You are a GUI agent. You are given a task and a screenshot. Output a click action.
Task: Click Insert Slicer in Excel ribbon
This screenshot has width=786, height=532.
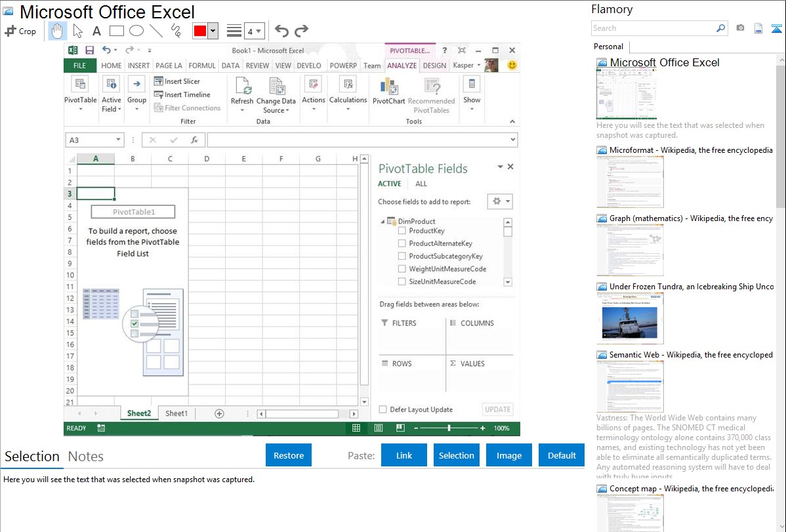tap(177, 81)
